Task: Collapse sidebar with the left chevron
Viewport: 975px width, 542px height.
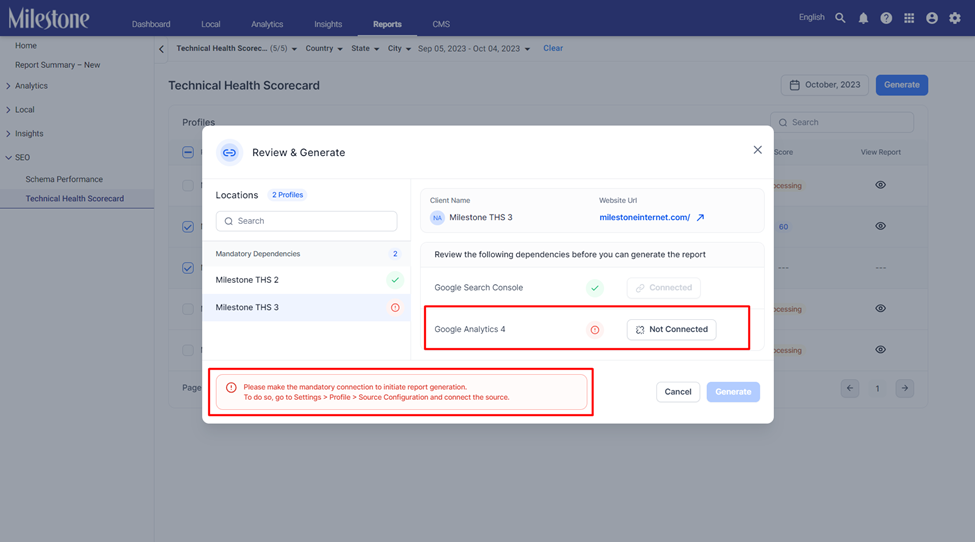Action: click(x=161, y=48)
